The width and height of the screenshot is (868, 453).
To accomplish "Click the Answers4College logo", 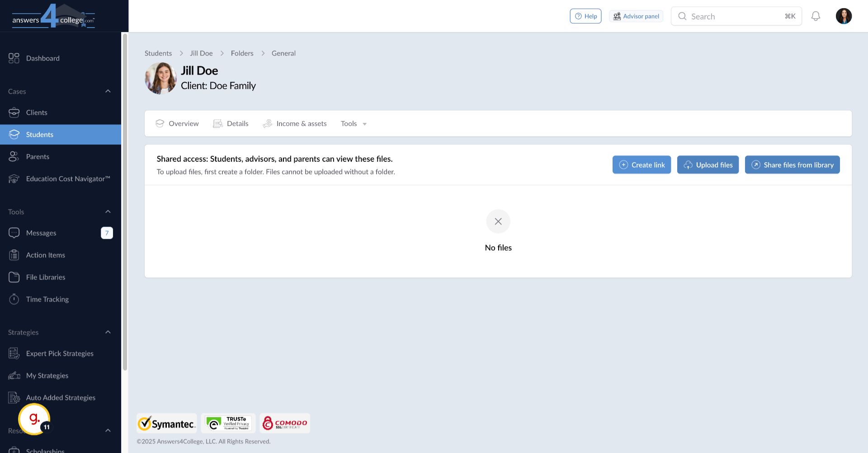I will point(53,16).
